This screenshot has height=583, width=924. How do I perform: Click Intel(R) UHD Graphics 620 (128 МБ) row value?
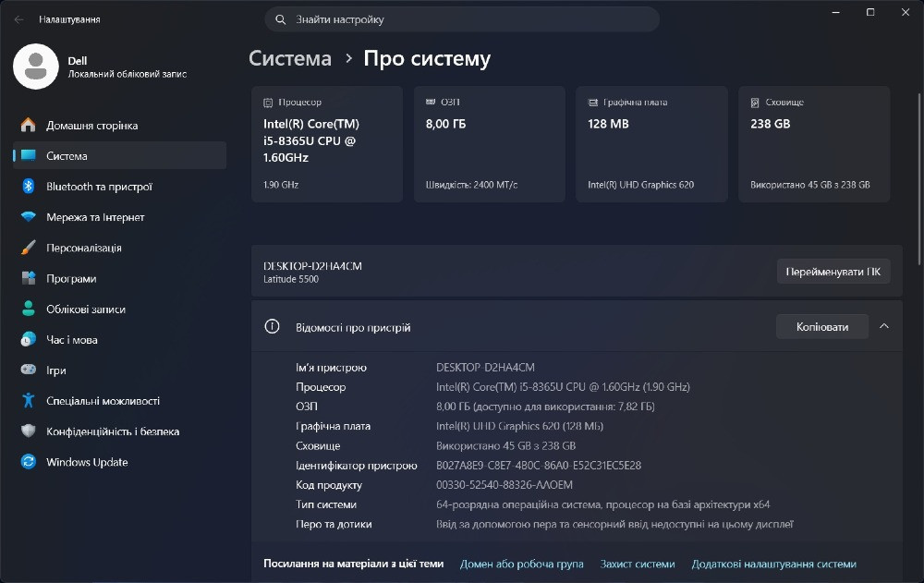(519, 426)
